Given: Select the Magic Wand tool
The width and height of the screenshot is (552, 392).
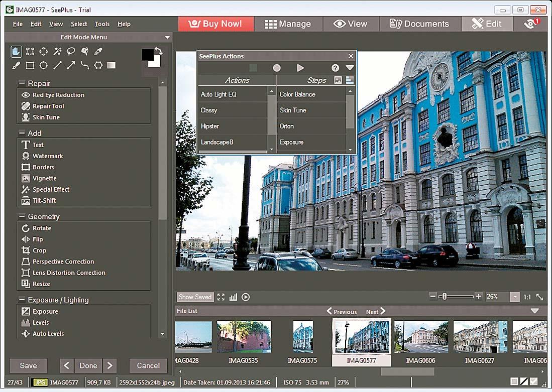Looking at the screenshot, I should click(x=57, y=51).
